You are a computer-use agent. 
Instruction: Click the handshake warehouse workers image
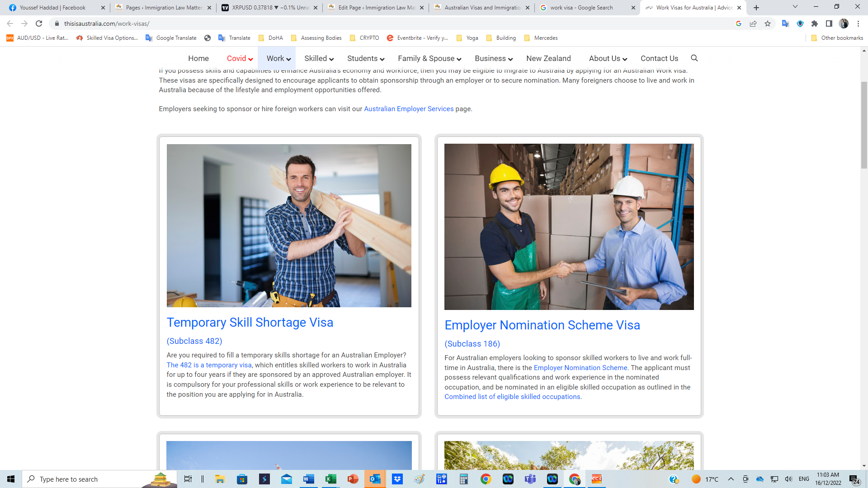tap(569, 226)
